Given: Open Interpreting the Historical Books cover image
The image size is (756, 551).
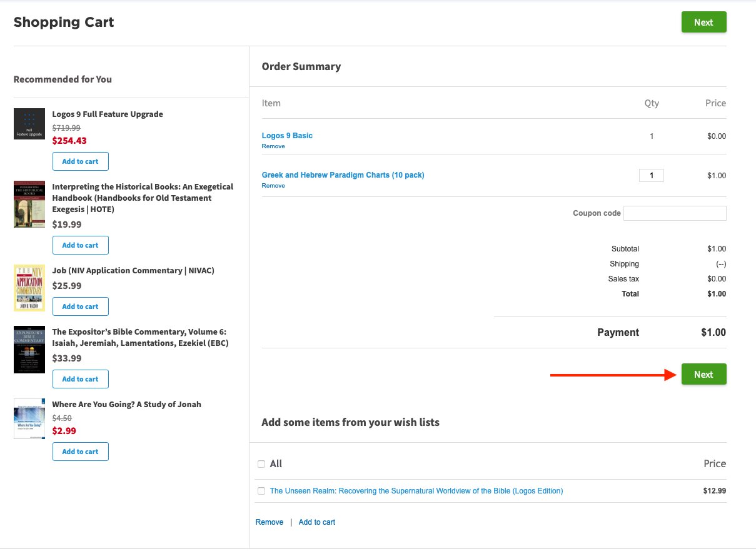Looking at the screenshot, I should click(29, 205).
